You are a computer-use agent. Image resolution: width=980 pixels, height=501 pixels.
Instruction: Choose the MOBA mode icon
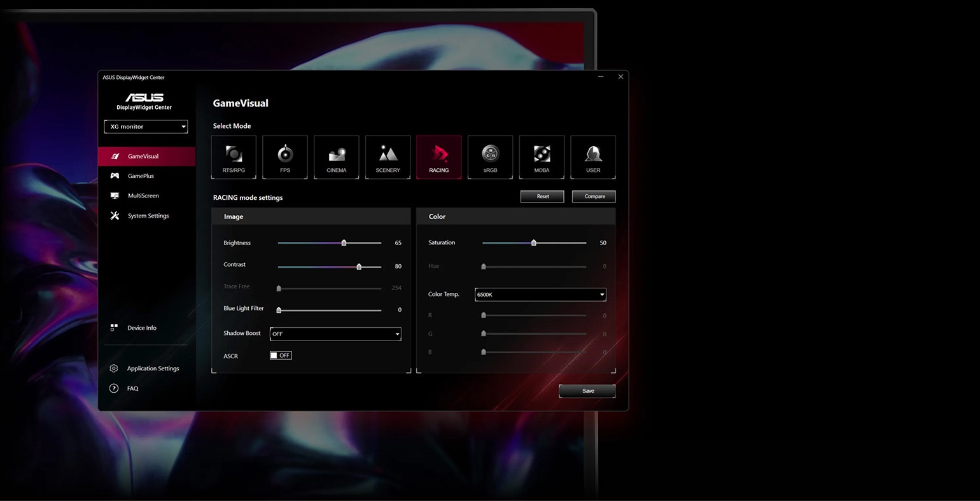pos(542,157)
